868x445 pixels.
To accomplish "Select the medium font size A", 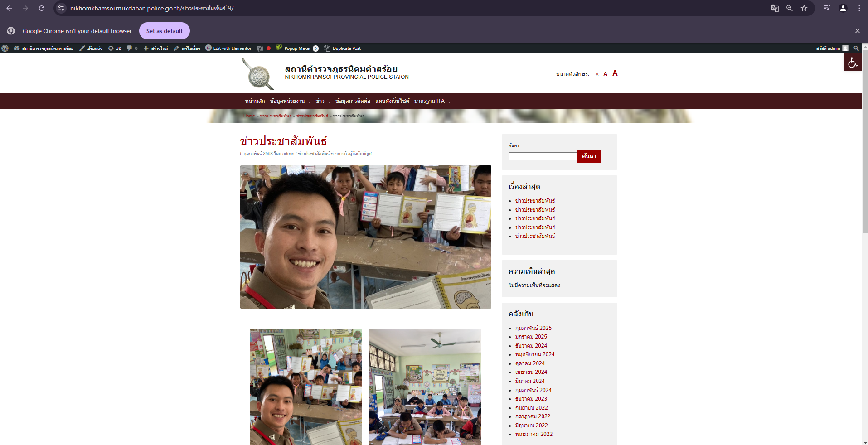I will point(605,74).
